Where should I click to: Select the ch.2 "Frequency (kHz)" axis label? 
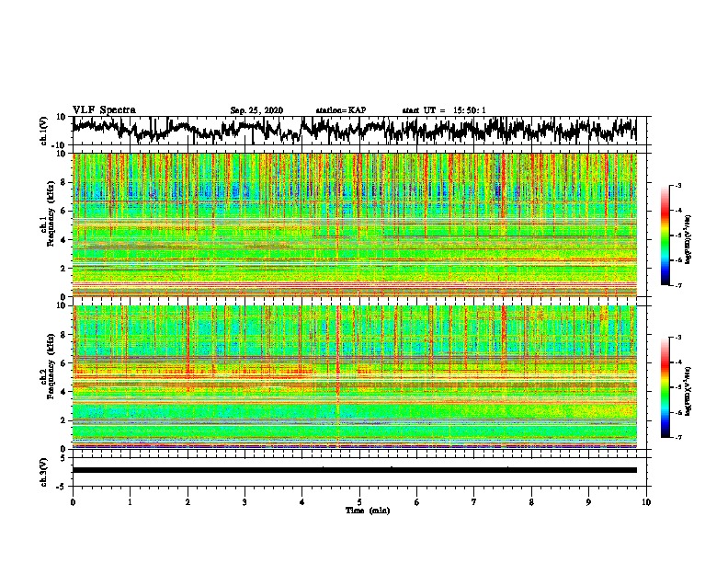pos(51,366)
